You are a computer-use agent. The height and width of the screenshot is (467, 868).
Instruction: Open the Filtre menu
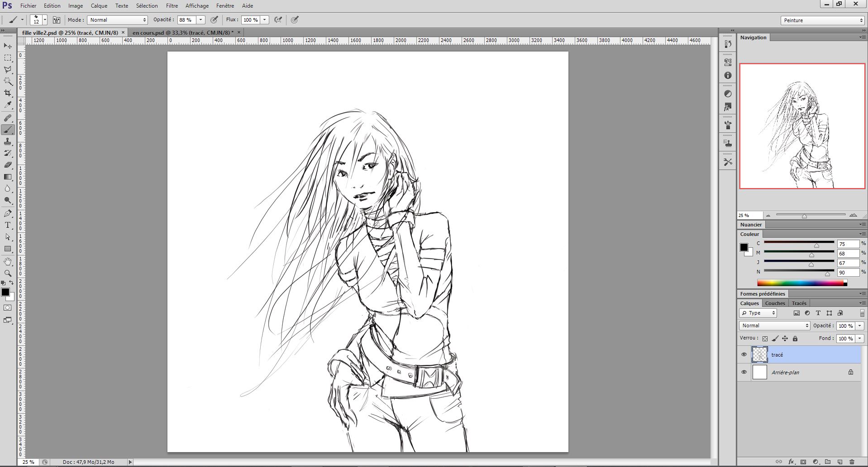click(172, 5)
